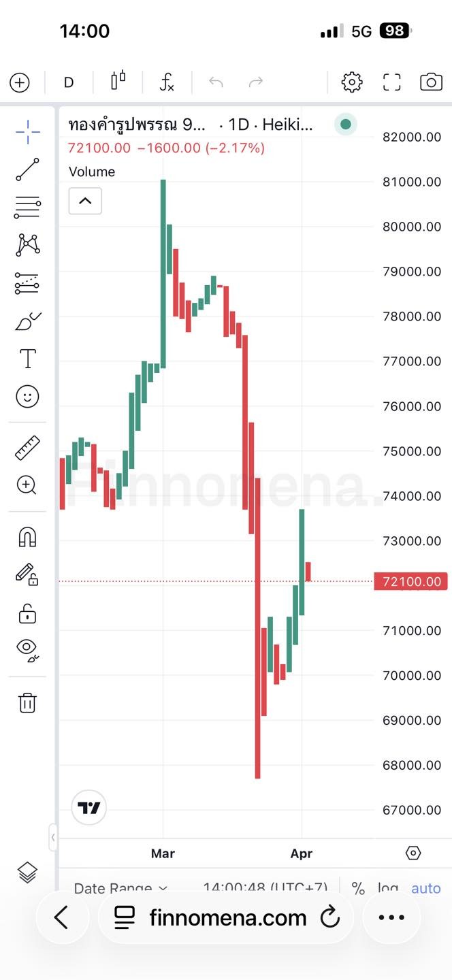Toggle lock all drawing tools
This screenshot has height=980, width=452.
[27, 614]
